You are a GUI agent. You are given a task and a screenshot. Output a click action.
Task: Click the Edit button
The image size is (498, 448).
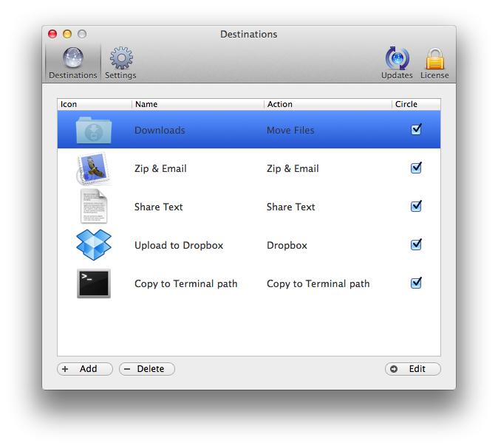413,369
